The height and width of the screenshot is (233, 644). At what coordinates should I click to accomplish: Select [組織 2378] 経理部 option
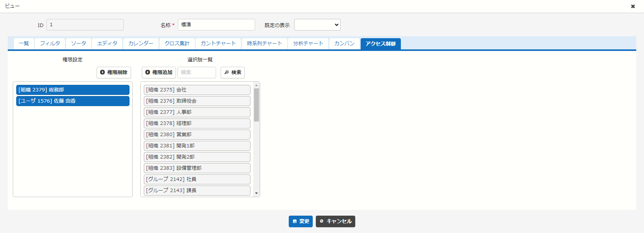tap(197, 123)
